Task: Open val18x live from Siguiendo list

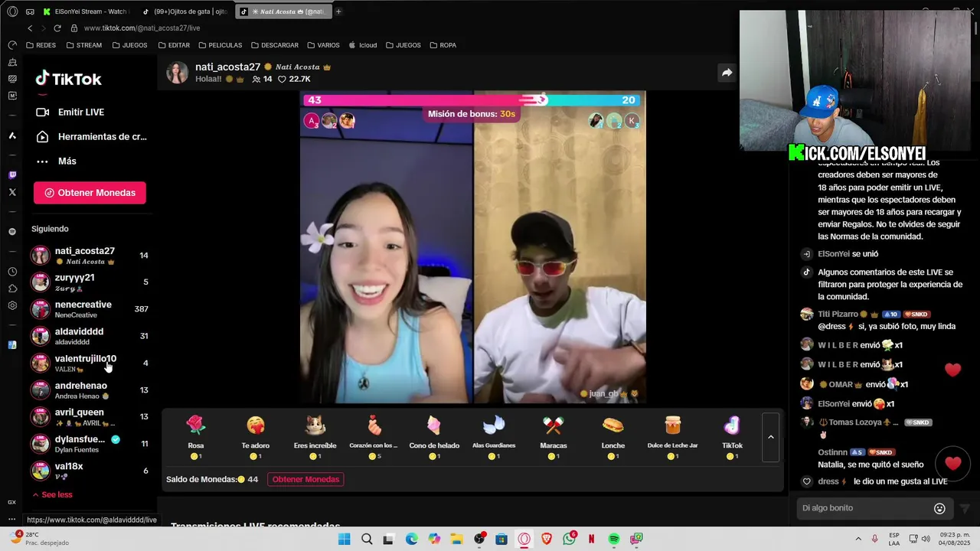Action: (90, 471)
